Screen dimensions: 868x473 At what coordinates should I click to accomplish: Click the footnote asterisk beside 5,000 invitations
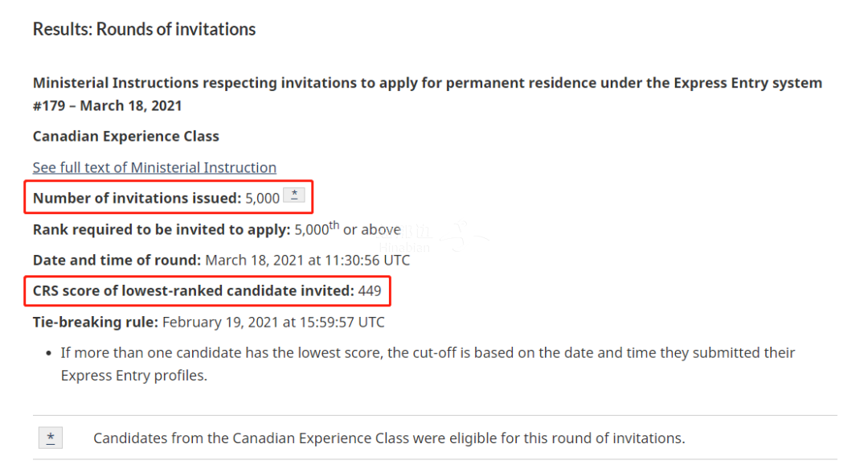(x=294, y=196)
